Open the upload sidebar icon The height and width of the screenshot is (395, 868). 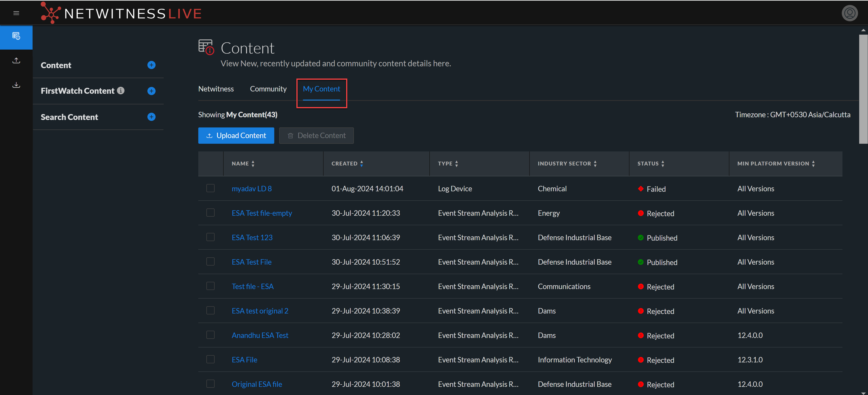[x=16, y=61]
